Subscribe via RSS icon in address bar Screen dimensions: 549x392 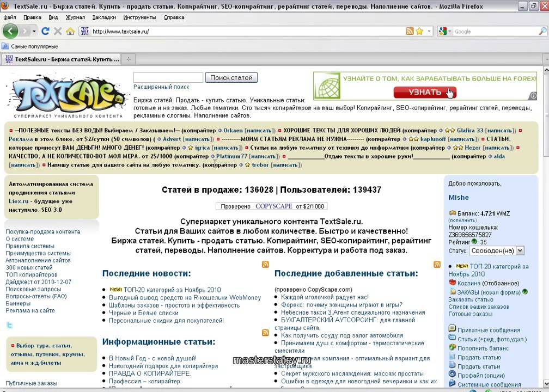click(410, 31)
